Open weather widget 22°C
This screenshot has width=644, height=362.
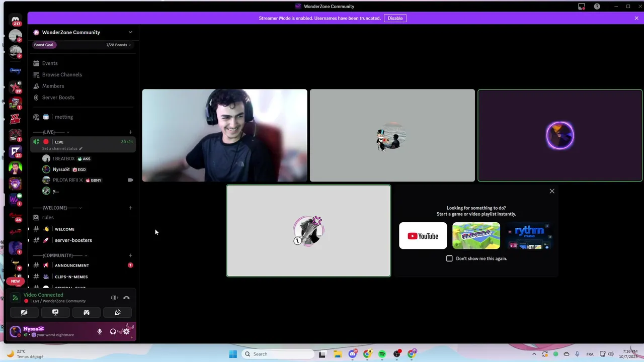pyautogui.click(x=24, y=354)
